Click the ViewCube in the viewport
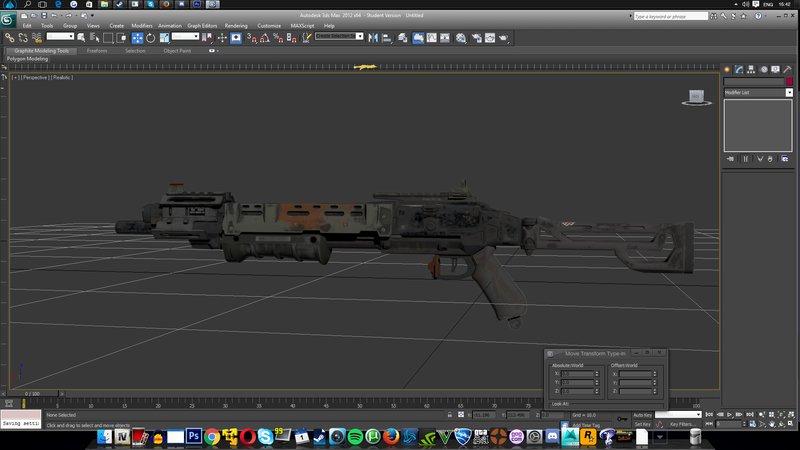800x450 pixels. [696, 97]
